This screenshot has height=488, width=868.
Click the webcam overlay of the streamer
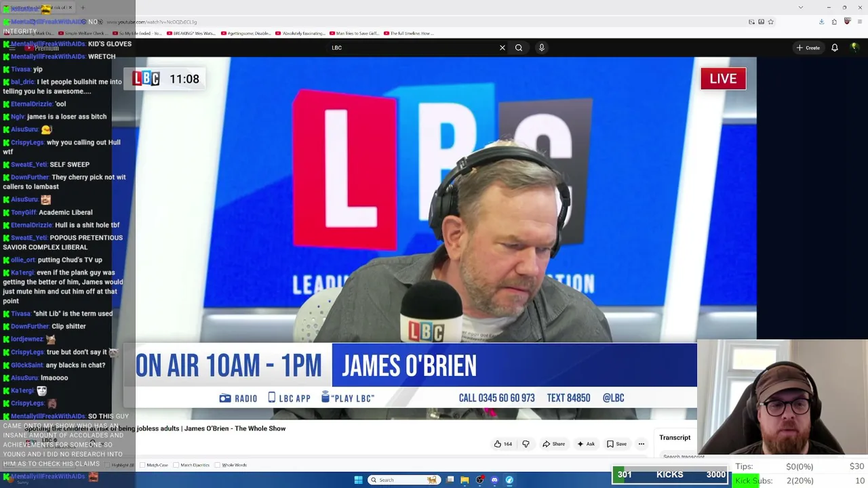782,396
